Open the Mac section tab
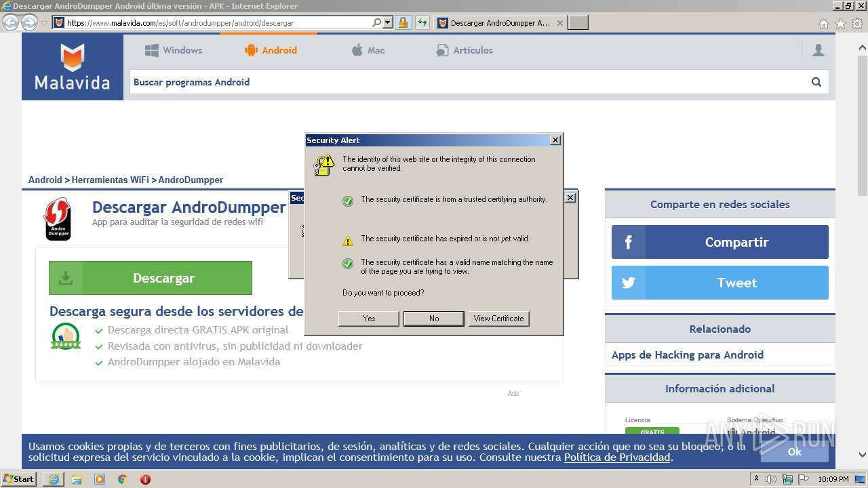Image resolution: width=868 pixels, height=488 pixels. click(368, 50)
